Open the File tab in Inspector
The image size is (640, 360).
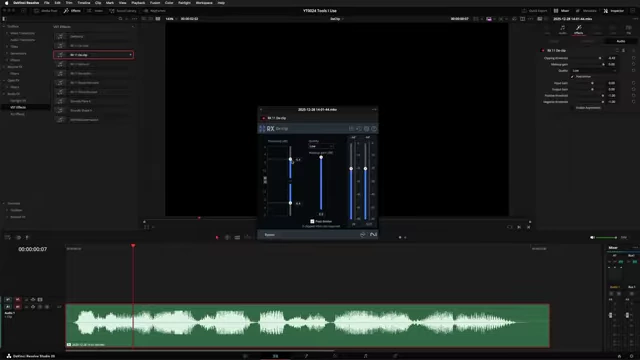[629, 29]
